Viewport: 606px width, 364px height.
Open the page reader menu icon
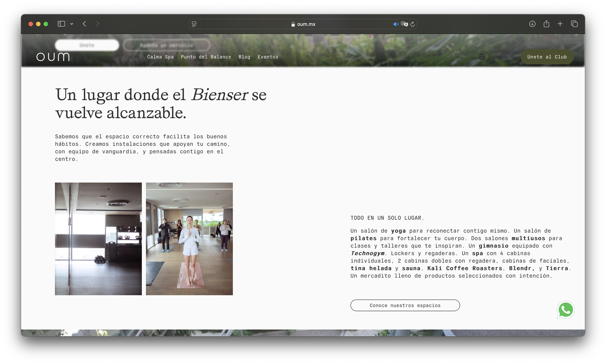pyautogui.click(x=194, y=24)
